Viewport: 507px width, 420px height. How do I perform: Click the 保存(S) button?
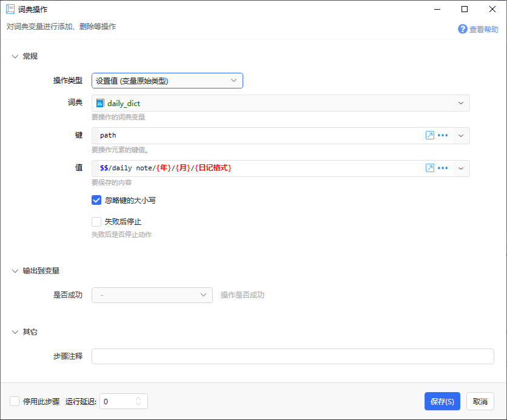tap(442, 401)
